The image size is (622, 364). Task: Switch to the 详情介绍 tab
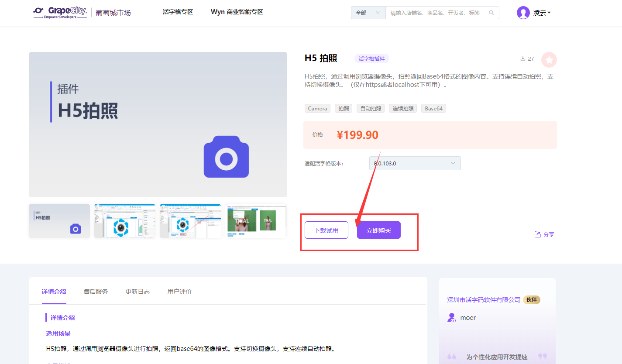point(54,292)
